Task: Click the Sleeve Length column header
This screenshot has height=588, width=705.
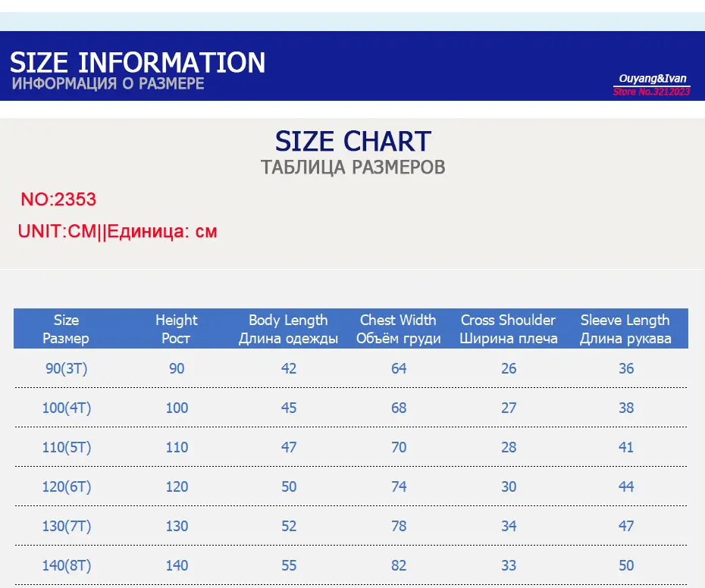Action: pos(625,329)
